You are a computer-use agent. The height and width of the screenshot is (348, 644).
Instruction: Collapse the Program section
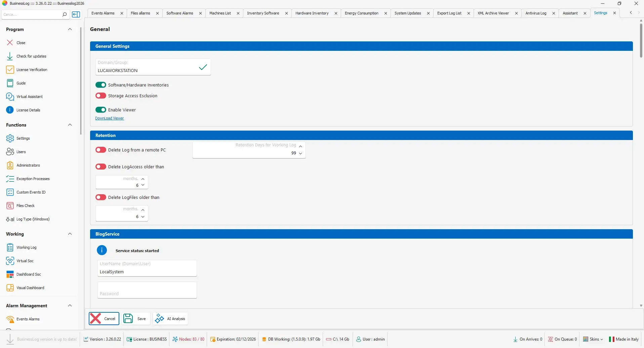click(x=70, y=29)
